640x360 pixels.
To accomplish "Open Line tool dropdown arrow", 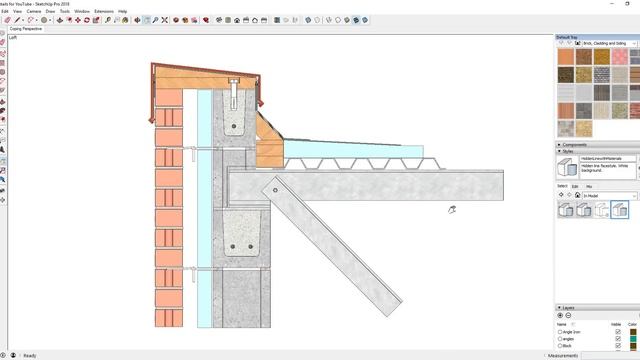I will point(23,20).
